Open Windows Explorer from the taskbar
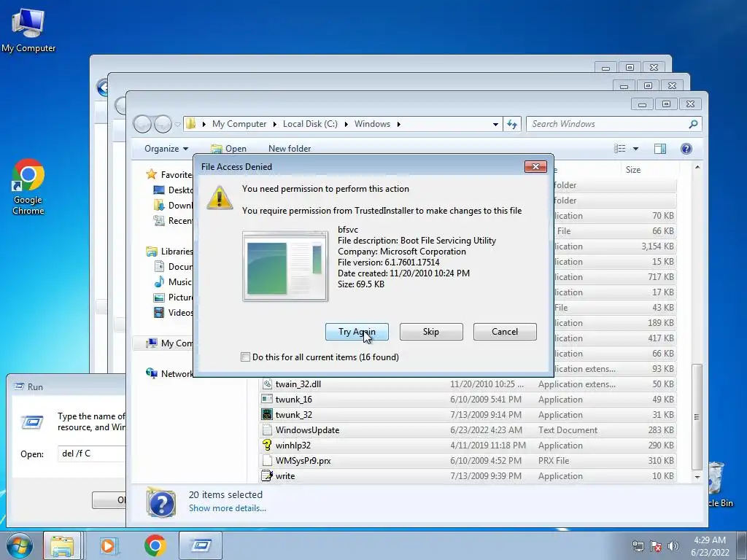 63,545
